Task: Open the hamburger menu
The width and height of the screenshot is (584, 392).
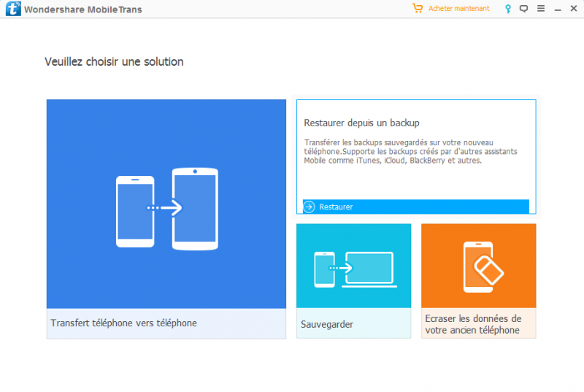Action: click(x=541, y=8)
